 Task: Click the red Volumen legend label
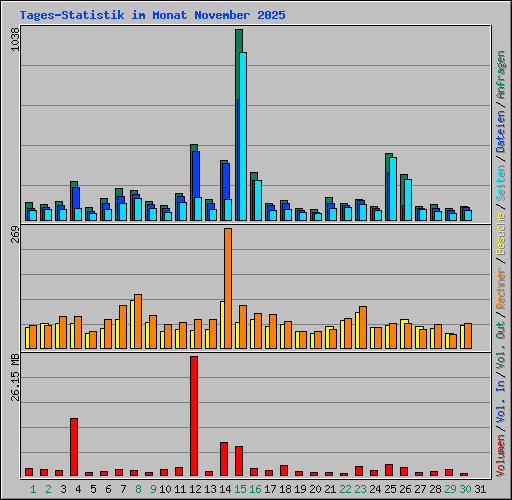500,455
